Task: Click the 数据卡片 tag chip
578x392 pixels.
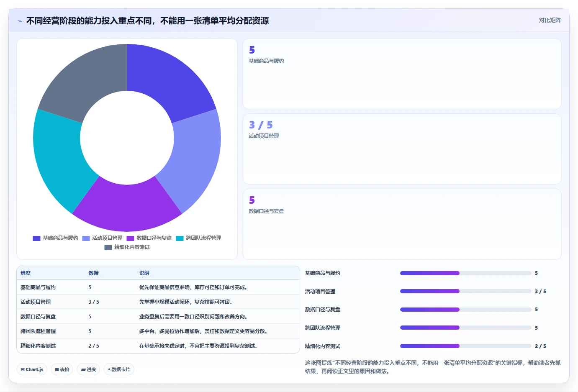Action: coord(119,369)
